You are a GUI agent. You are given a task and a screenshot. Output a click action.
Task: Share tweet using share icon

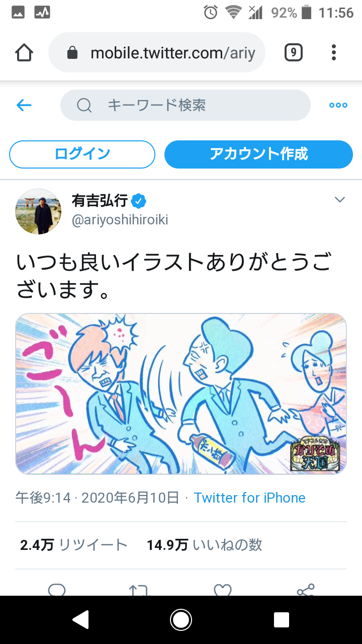point(305,590)
